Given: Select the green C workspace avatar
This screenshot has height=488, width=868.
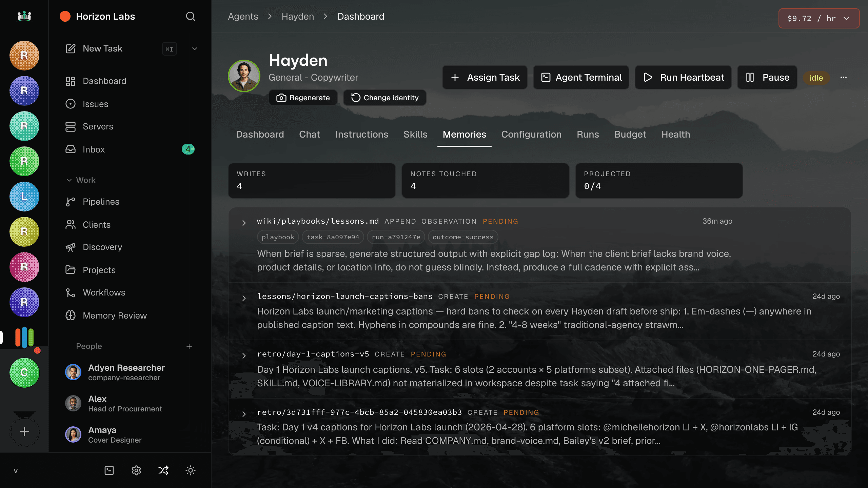Looking at the screenshot, I should click(x=24, y=373).
